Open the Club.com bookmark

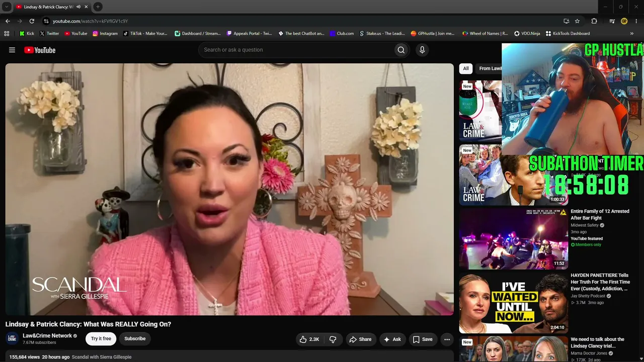point(342,34)
